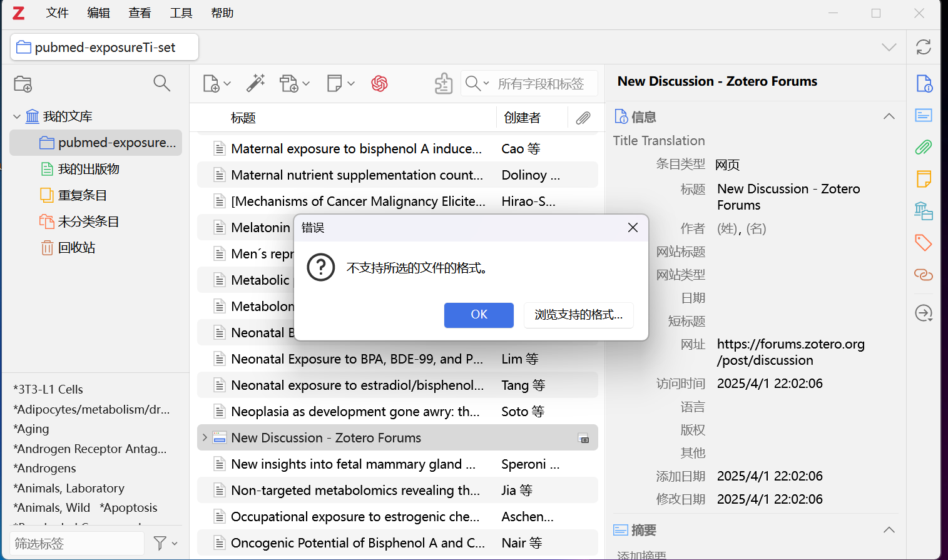Click OK in the error dialog
Image resolution: width=948 pixels, height=560 pixels.
pyautogui.click(x=479, y=315)
